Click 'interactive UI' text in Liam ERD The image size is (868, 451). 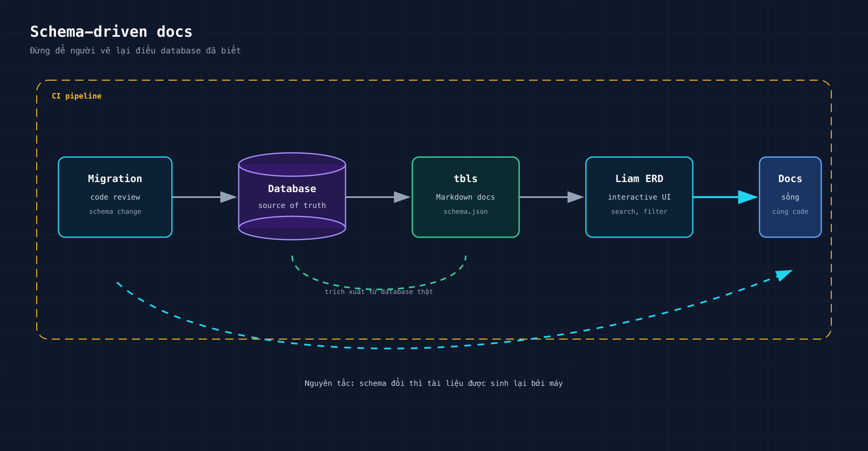(639, 197)
